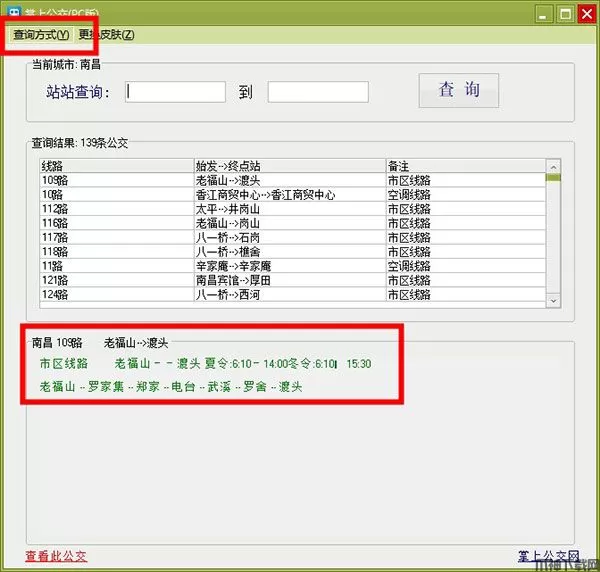The height and width of the screenshot is (572, 600).
Task: Select the 116路 row
Action: click(x=293, y=223)
